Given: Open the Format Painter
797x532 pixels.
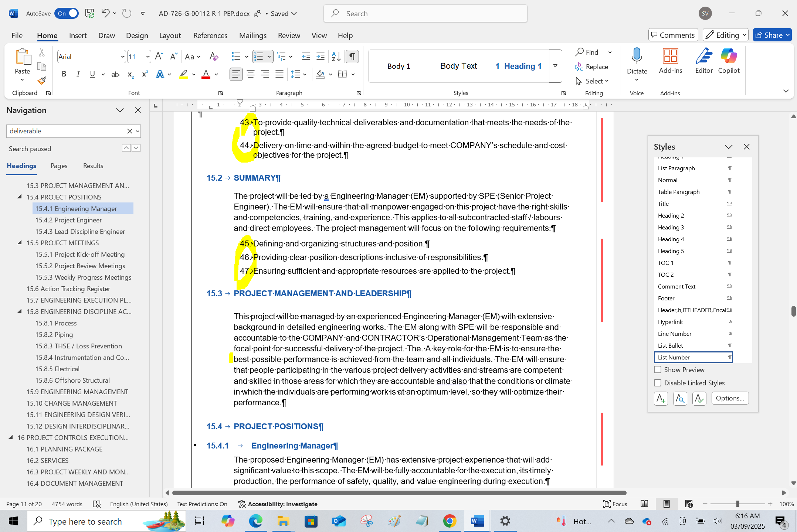Looking at the screenshot, I should coord(41,81).
